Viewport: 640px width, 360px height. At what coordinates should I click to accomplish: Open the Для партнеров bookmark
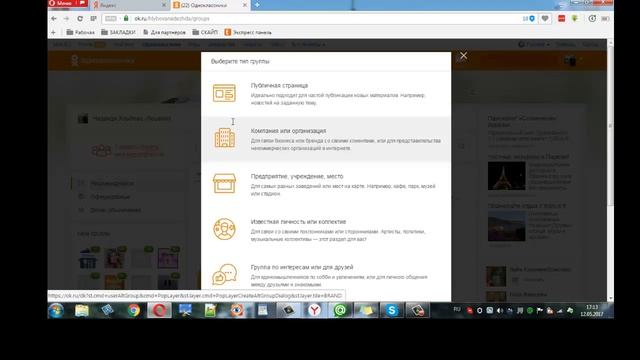click(x=164, y=32)
